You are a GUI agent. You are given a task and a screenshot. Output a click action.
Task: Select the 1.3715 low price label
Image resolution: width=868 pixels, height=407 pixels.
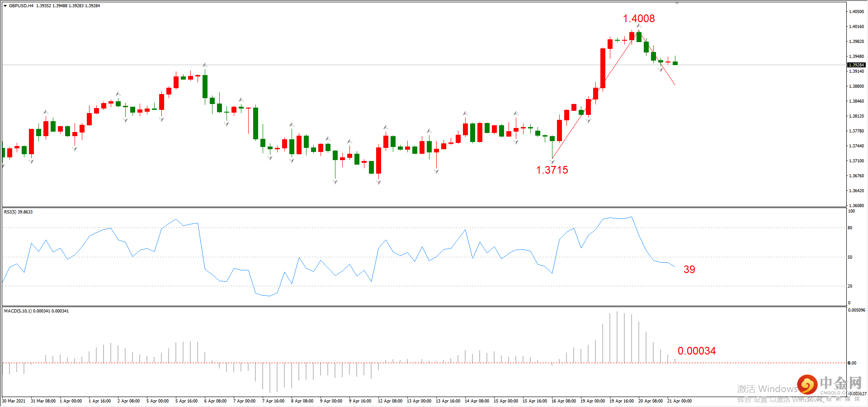pyautogui.click(x=552, y=170)
